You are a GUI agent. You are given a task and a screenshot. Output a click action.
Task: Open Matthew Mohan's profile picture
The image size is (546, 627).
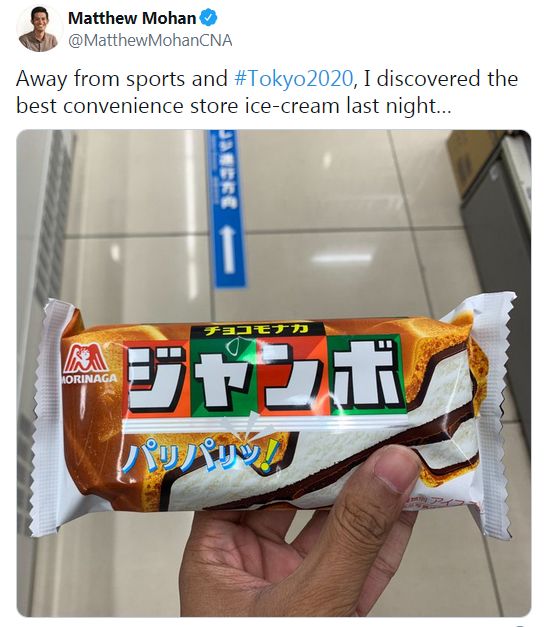tap(38, 29)
